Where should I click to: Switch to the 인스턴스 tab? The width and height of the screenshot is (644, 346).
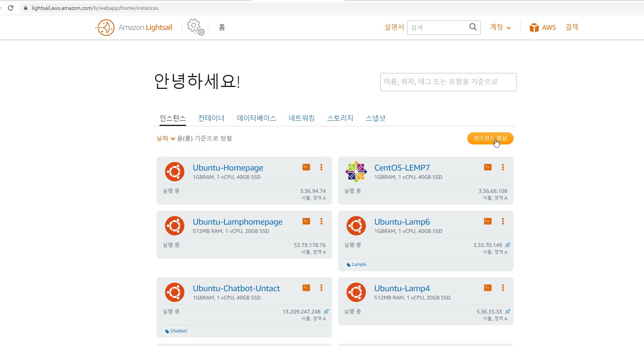tap(173, 118)
